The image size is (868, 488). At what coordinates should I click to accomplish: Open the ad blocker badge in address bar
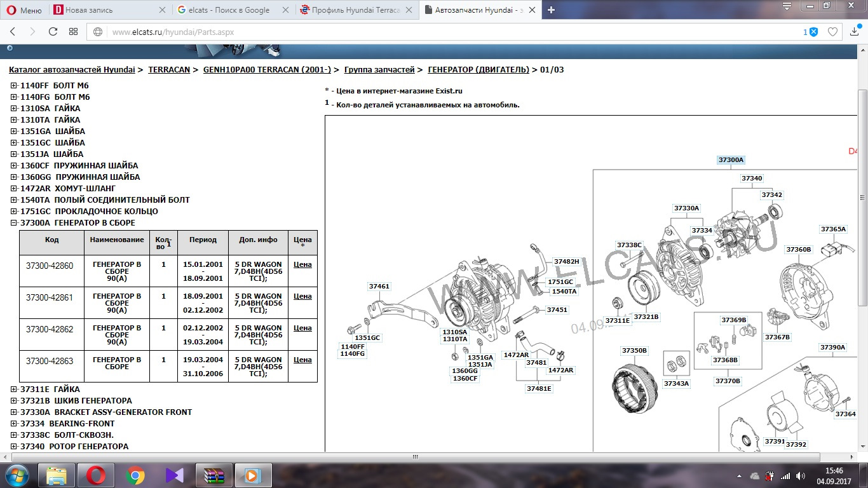(x=810, y=32)
